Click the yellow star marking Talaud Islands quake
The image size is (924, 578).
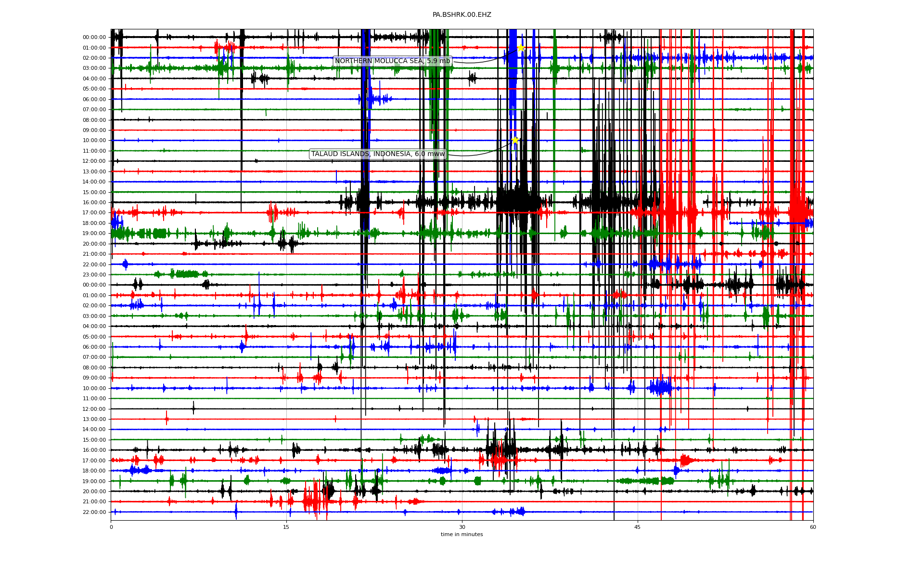pos(515,140)
